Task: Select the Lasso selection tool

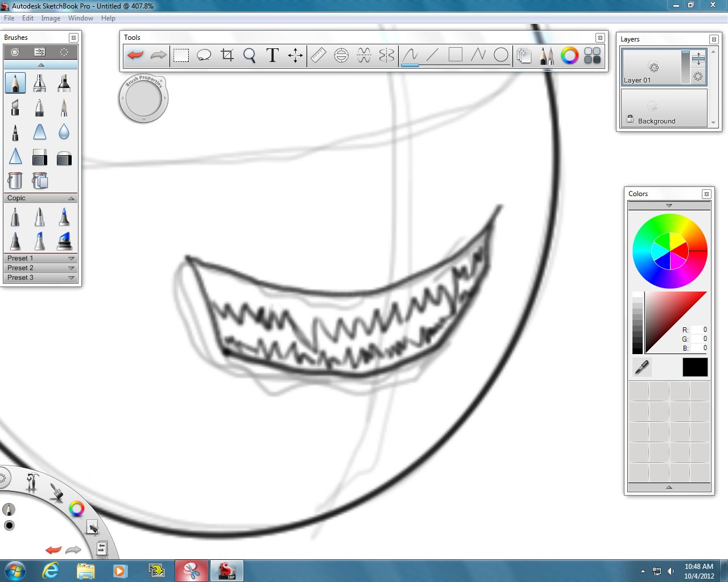Action: [x=204, y=55]
